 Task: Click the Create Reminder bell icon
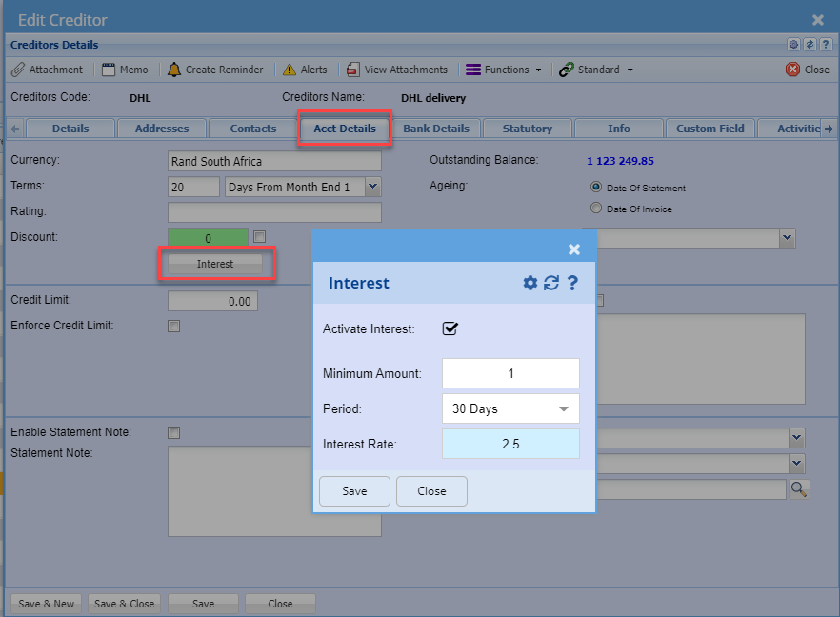(x=173, y=70)
